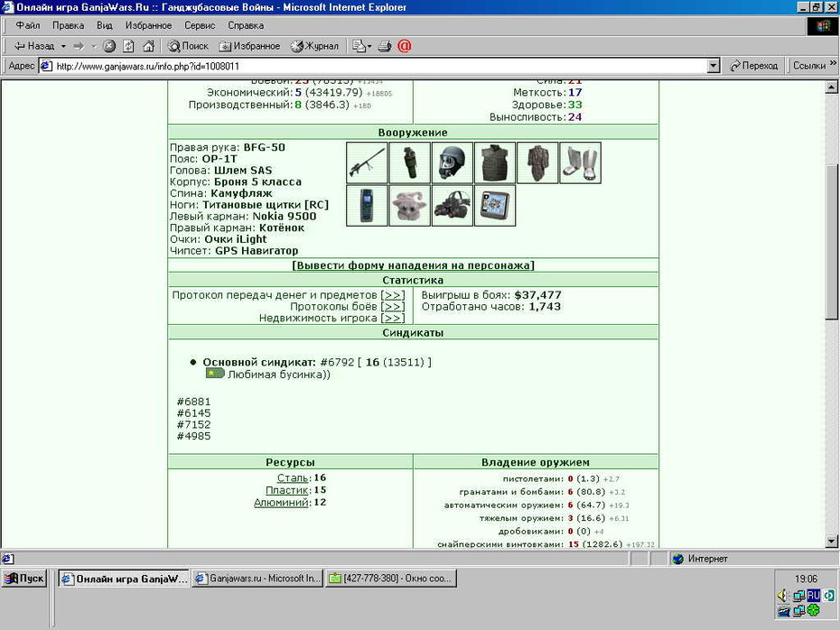Open the Сервис menu
The width and height of the screenshot is (840, 630).
pos(200,25)
